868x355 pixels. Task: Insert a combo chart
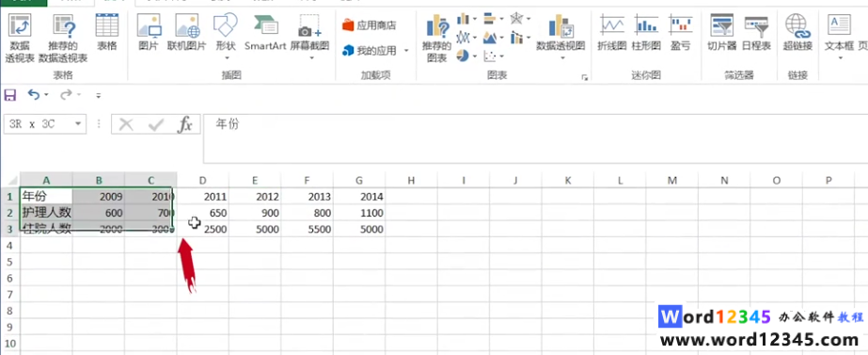[516, 37]
